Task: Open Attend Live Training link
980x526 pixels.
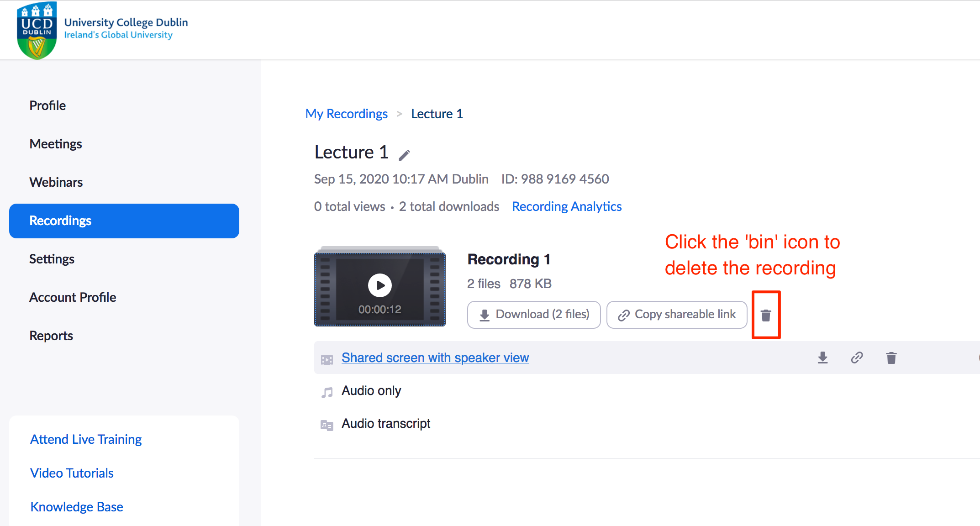Action: tap(86, 439)
